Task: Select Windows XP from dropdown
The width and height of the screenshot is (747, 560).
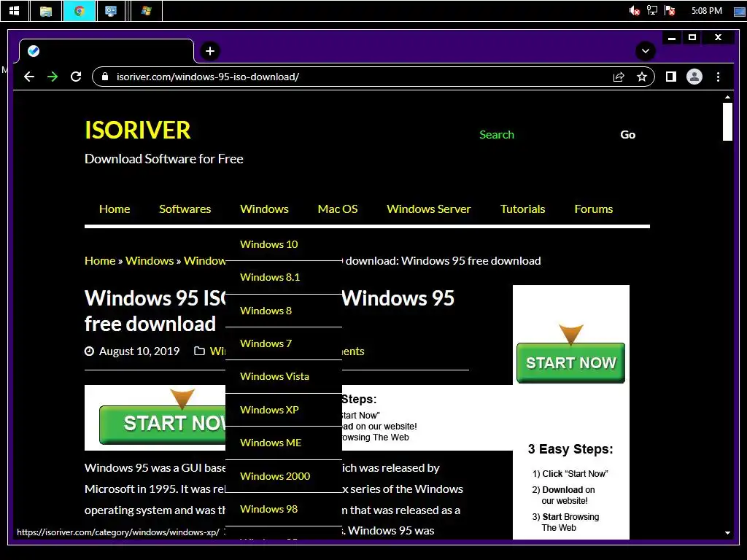Action: [284, 410]
